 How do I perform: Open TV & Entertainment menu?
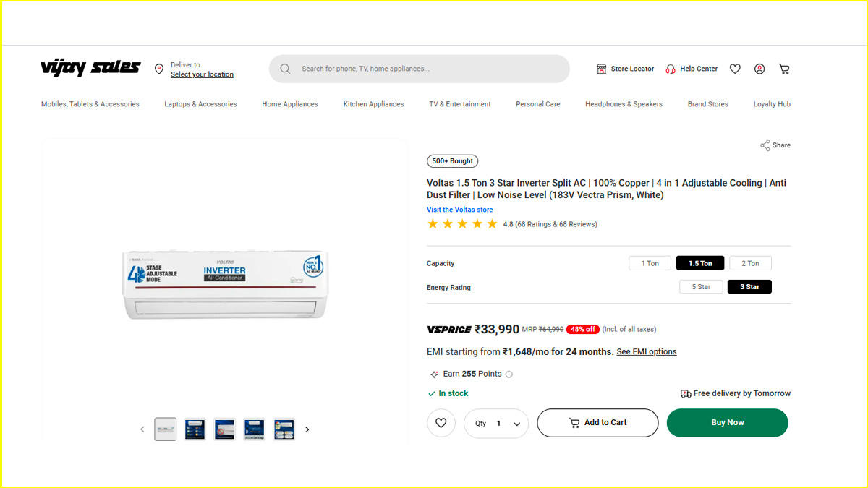[x=460, y=104]
